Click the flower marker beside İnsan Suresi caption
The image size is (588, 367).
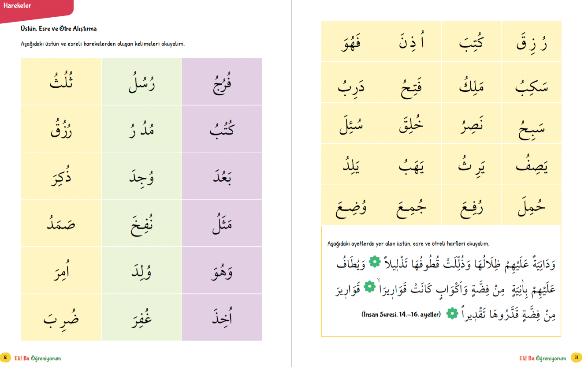coord(451,314)
